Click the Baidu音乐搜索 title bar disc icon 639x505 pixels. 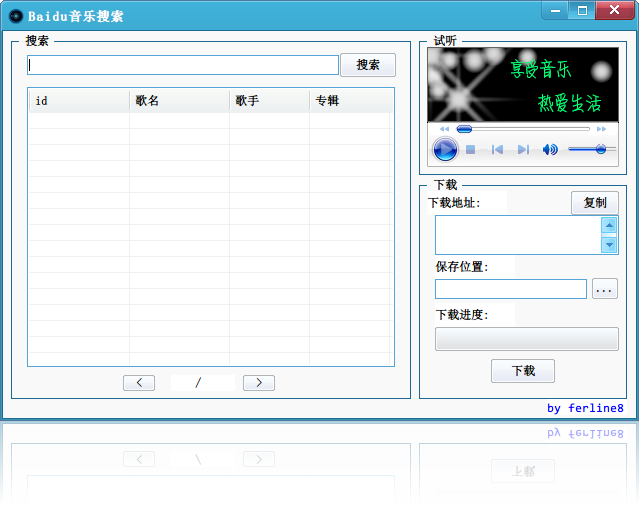16,16
